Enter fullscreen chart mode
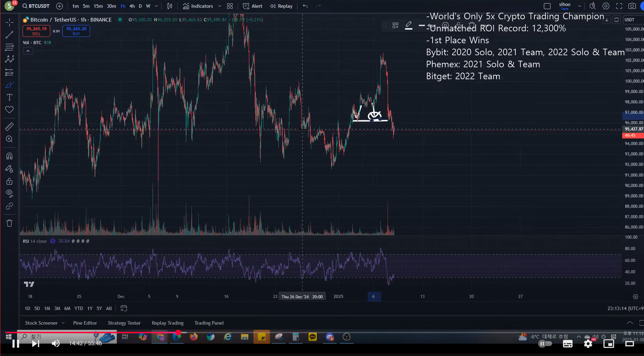Image resolution: width=644 pixels, height=356 pixels. tap(619, 6)
